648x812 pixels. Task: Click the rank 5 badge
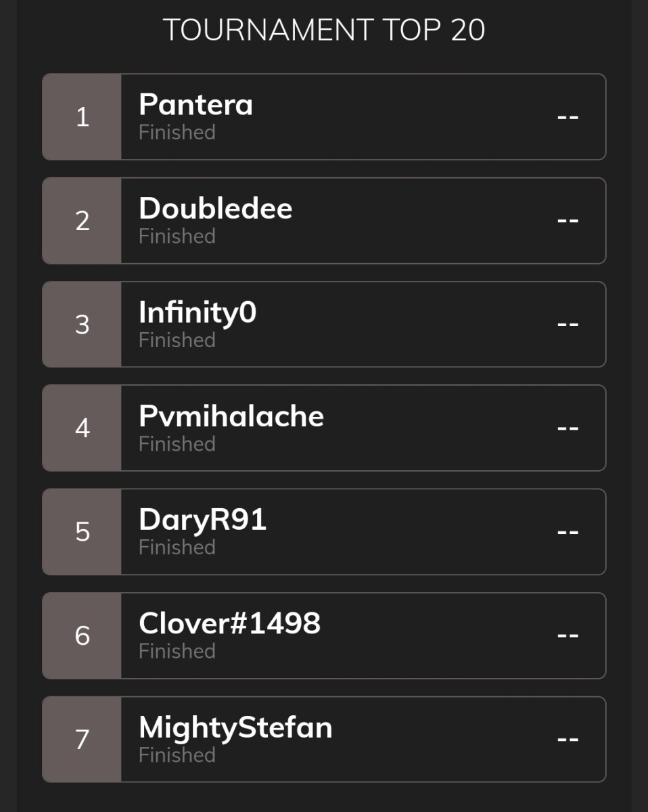point(82,531)
